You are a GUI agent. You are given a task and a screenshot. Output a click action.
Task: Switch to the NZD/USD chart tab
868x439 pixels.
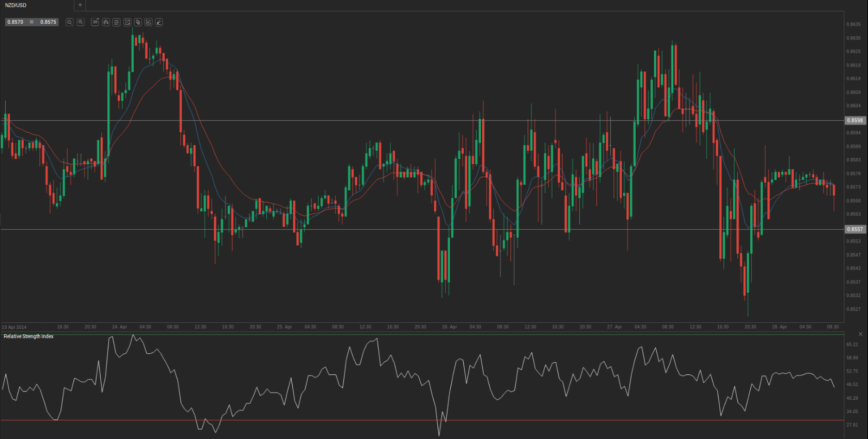point(16,5)
